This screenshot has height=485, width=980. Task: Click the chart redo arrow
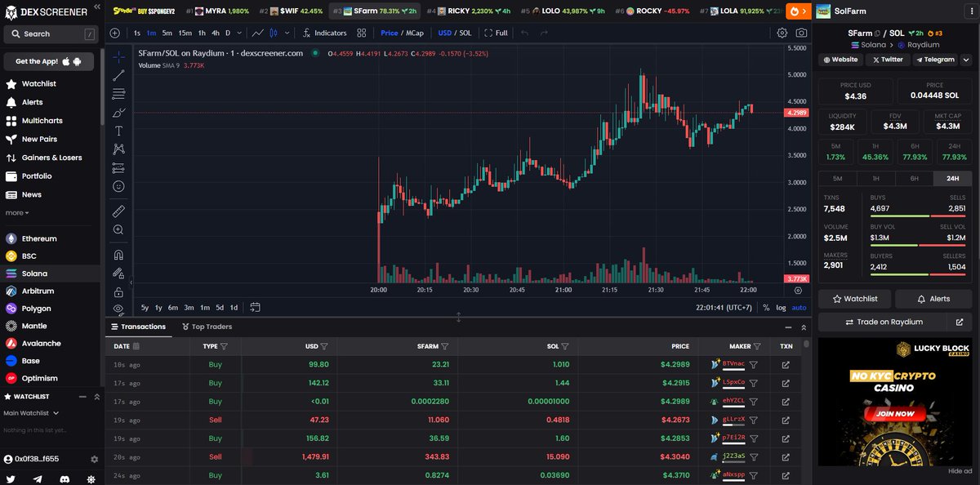tap(544, 33)
